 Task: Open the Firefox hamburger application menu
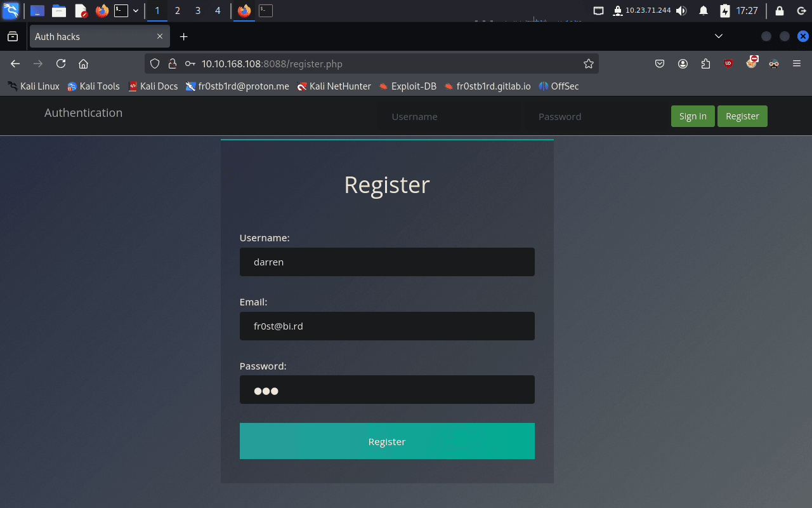[x=797, y=63]
